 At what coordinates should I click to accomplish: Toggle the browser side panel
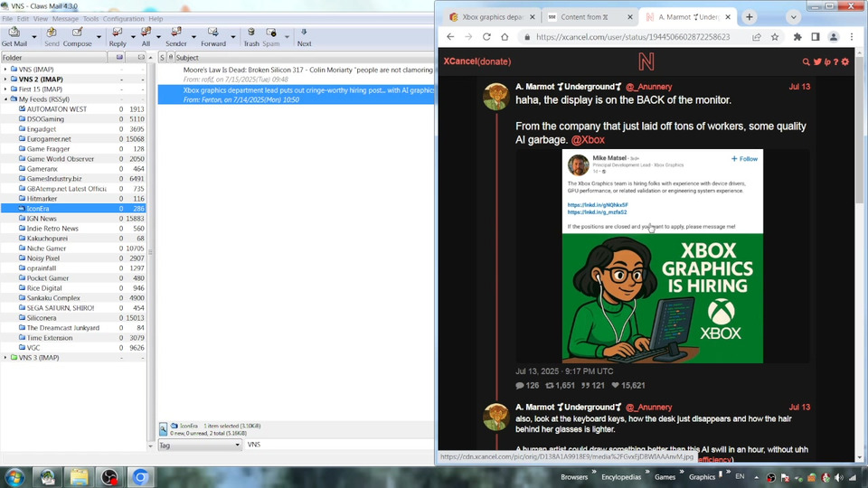[816, 37]
